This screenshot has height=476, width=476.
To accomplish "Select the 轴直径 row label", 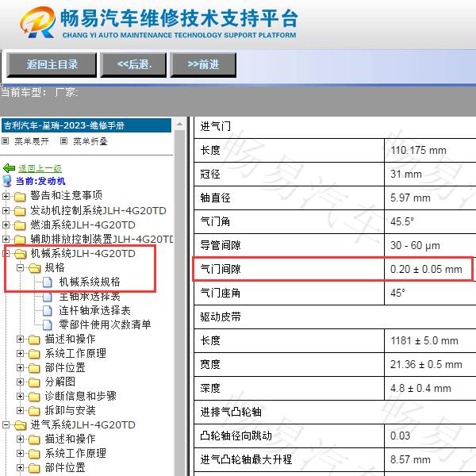I will tap(215, 198).
